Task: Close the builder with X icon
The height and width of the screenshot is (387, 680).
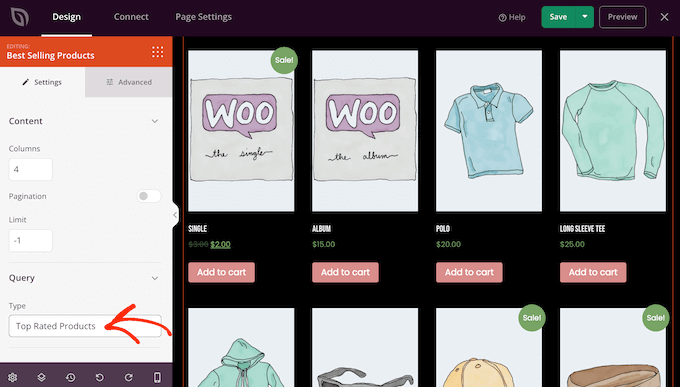Action: point(664,17)
